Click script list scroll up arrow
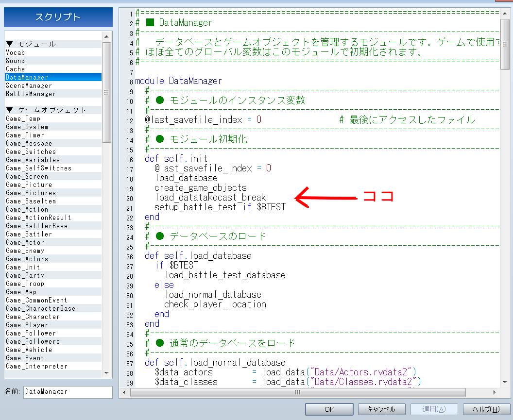Image resolution: width=513 pixels, height=420 pixels. 106,36
